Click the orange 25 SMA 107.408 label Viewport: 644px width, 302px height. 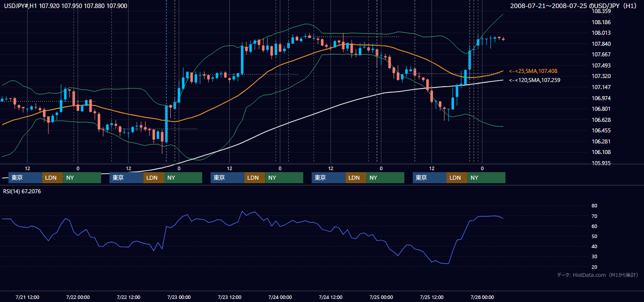(533, 71)
